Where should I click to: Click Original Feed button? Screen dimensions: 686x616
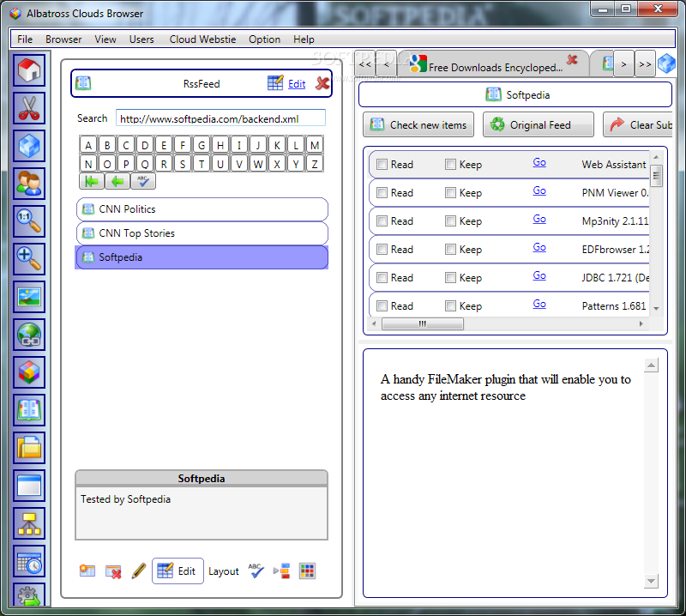click(x=539, y=124)
